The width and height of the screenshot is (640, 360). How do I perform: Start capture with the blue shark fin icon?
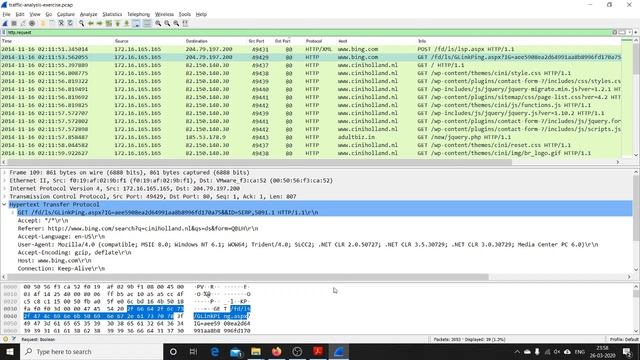pyautogui.click(x=5, y=23)
